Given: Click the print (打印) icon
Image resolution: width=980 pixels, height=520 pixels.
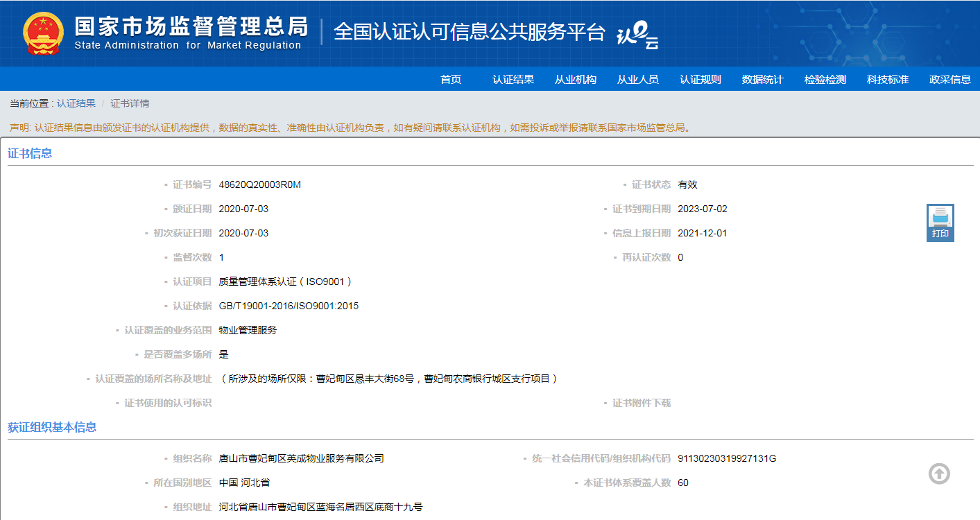Looking at the screenshot, I should (x=940, y=223).
